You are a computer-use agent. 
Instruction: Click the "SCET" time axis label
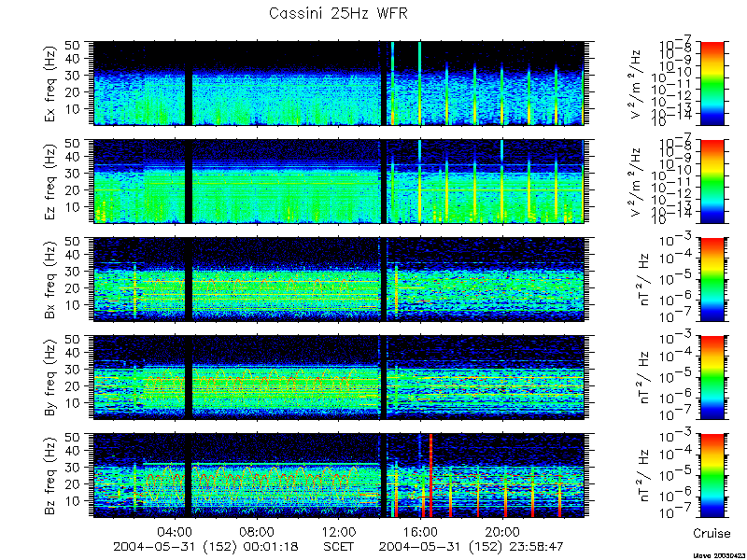click(x=339, y=547)
